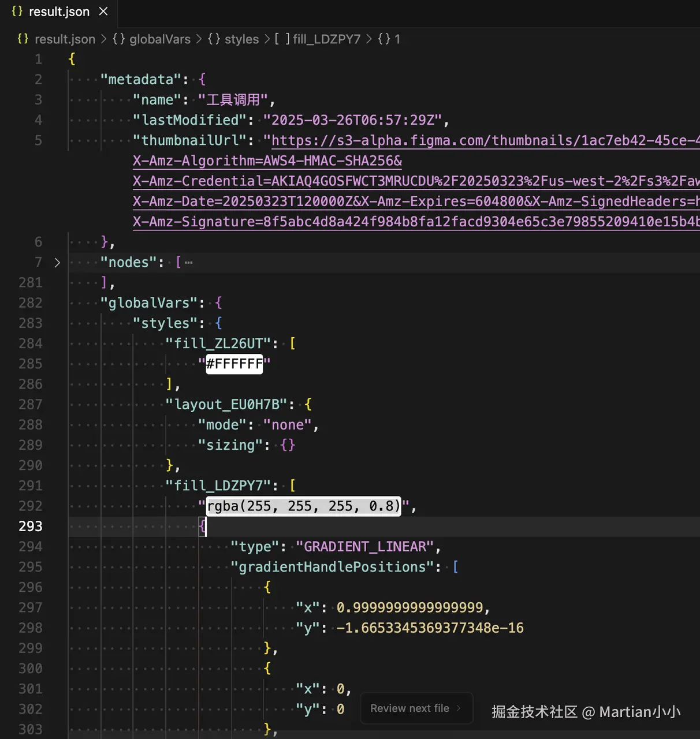Click line number 293 in gutter
The image size is (700, 739).
point(31,527)
